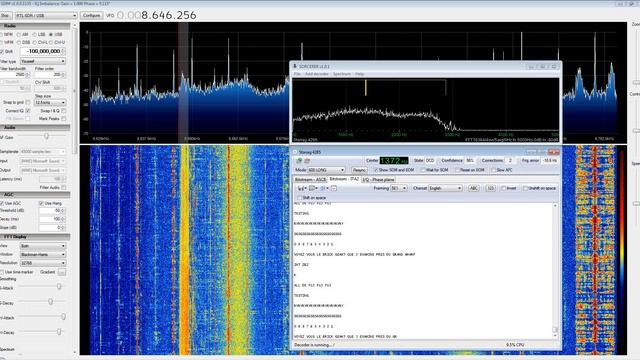The height and width of the screenshot is (360, 640).
Task: Open the FFT Display View dropdown
Action: pyautogui.click(x=43, y=246)
